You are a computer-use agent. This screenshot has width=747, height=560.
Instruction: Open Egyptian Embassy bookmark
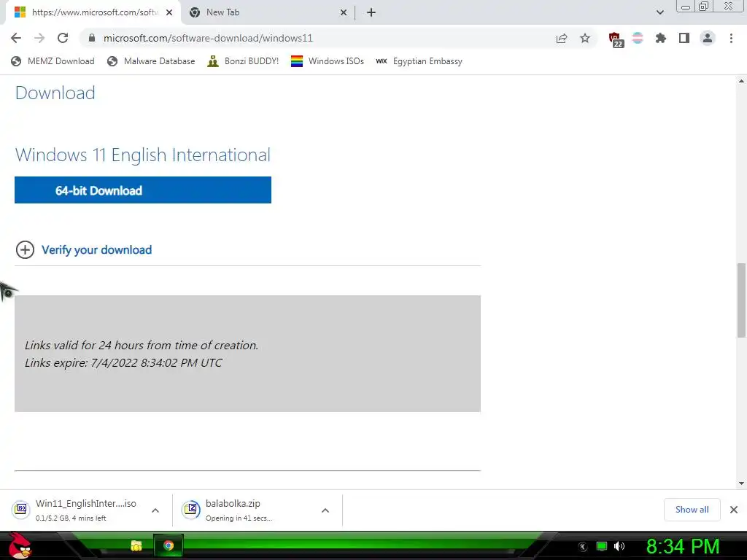419,61
